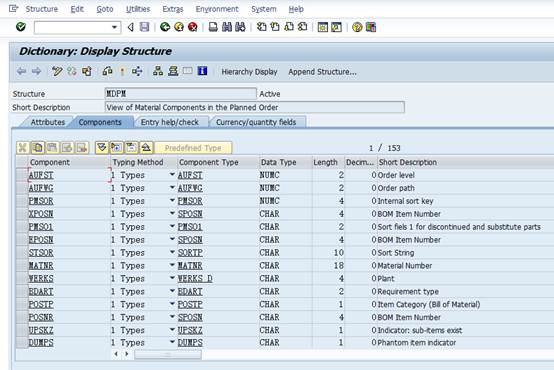Viewport: 554px width, 370px height.
Task: Click the table scroll-left arrow
Action: [116, 354]
